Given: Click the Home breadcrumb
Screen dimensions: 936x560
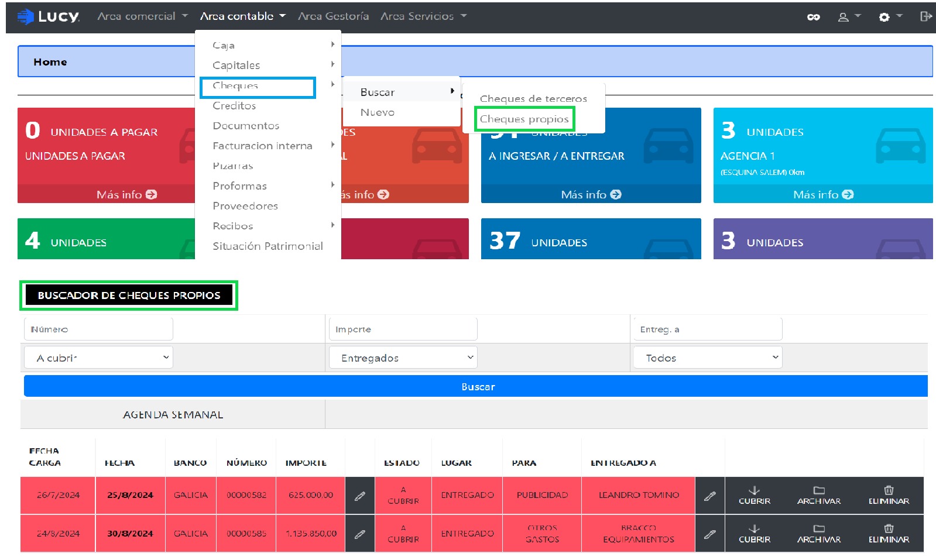Looking at the screenshot, I should (x=50, y=62).
